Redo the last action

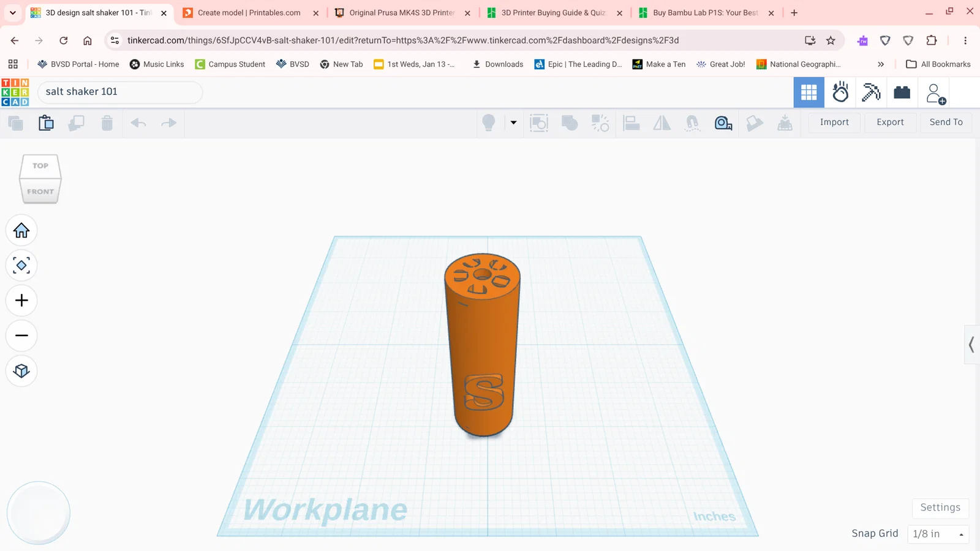click(168, 123)
